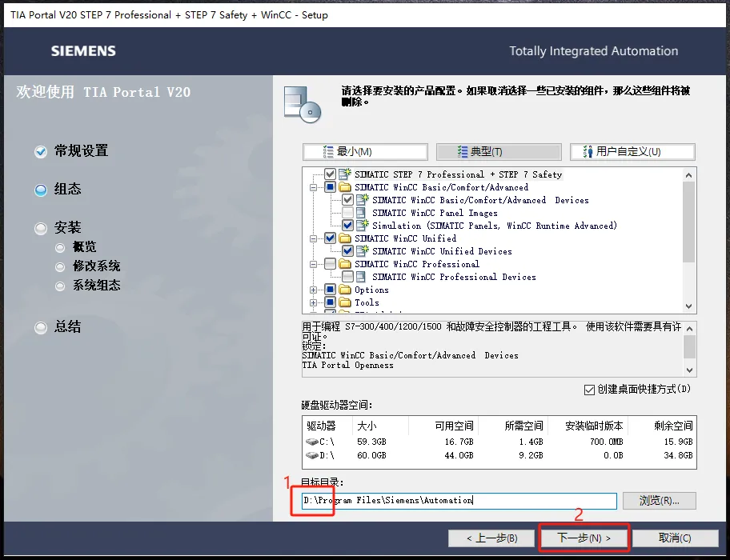730x560 pixels.
Task: Select the SIMATIC WinCC Unified Devices row
Action: click(x=442, y=251)
